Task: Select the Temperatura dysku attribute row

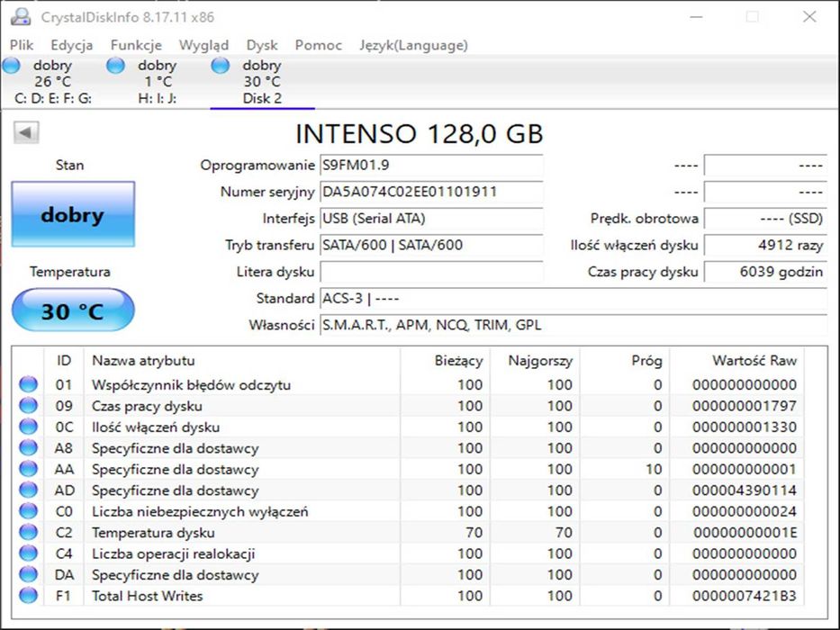Action: [x=408, y=533]
